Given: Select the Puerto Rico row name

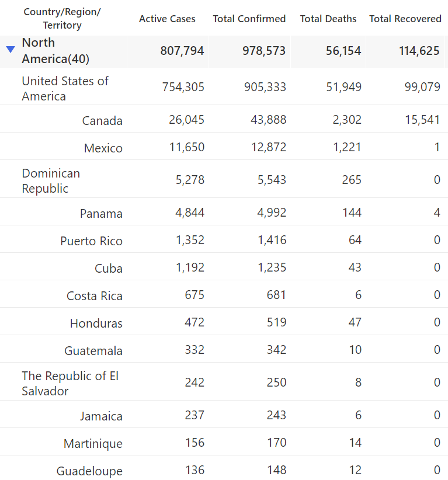Looking at the screenshot, I should (x=91, y=241).
